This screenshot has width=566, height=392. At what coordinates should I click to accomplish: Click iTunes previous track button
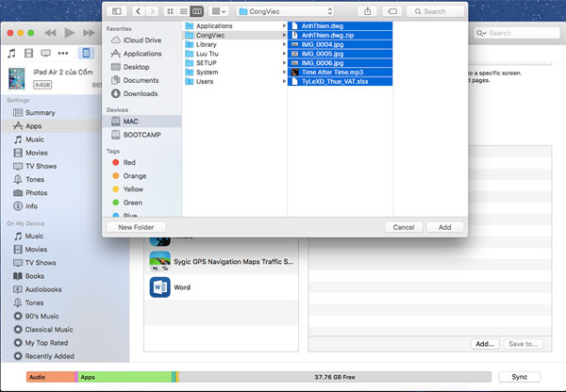[50, 33]
